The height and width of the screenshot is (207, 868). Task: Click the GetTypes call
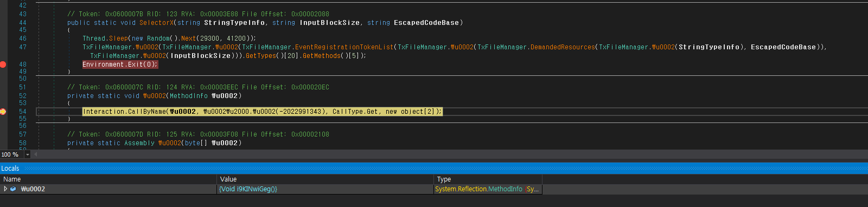[x=261, y=56]
